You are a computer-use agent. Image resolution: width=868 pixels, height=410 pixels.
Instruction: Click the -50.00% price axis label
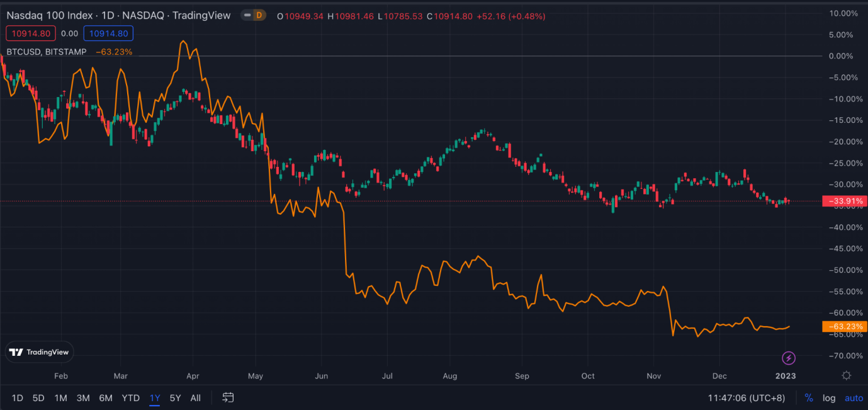click(847, 270)
